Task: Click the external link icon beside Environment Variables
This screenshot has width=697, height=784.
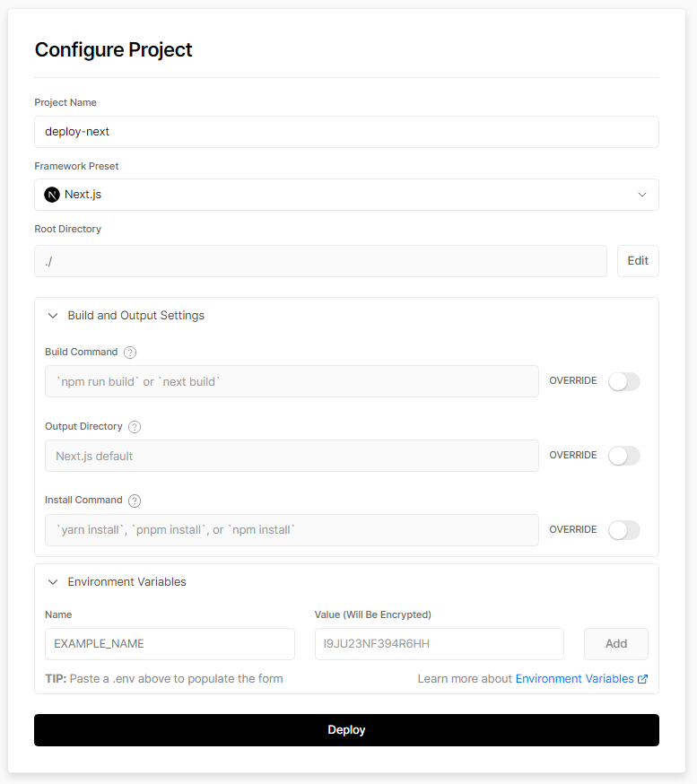Action: tap(642, 679)
